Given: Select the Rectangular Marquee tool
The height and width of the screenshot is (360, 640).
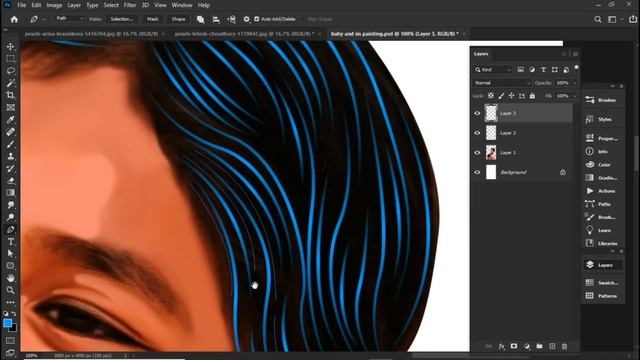Looking at the screenshot, I should click(11, 59).
